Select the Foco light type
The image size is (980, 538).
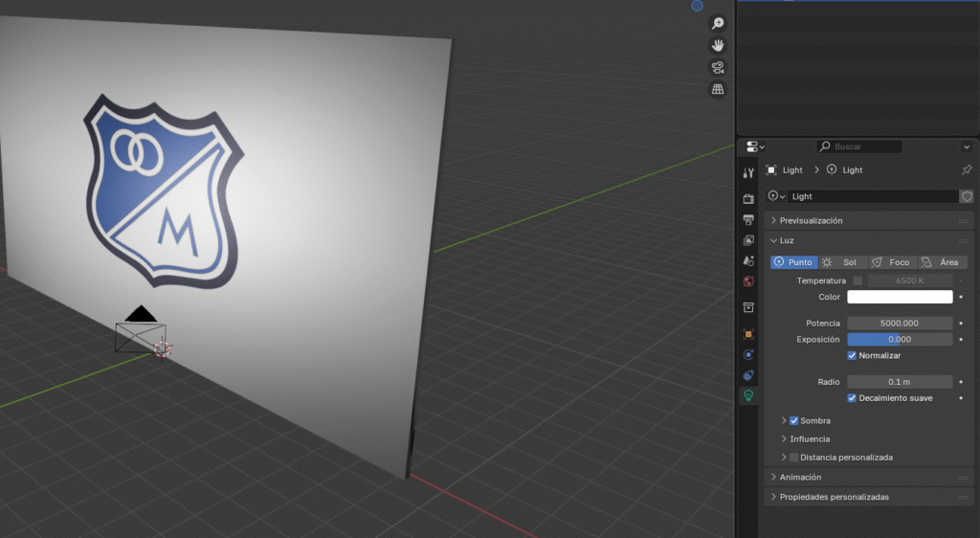coord(892,262)
